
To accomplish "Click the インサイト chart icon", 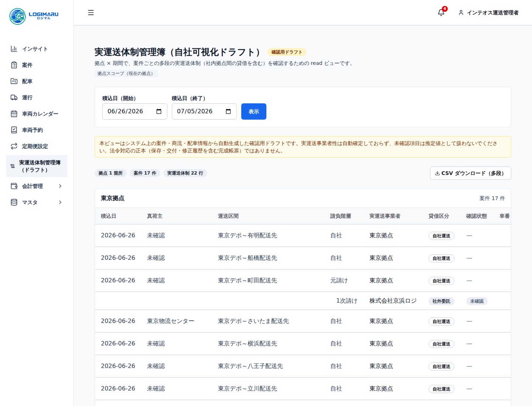I will click(14, 49).
